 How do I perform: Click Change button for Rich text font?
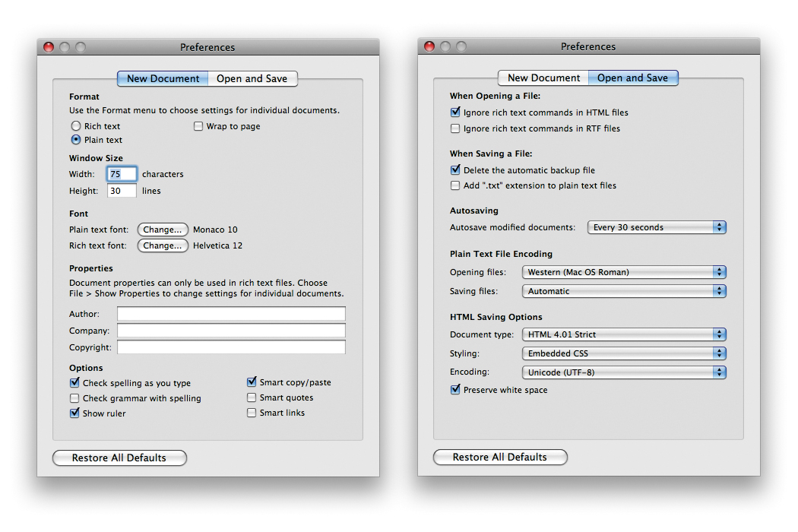click(163, 245)
